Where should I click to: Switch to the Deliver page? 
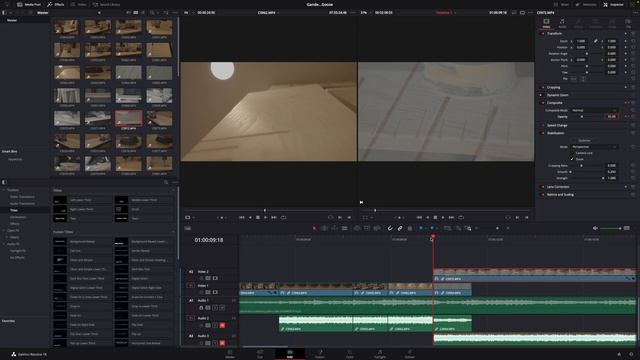(410, 353)
